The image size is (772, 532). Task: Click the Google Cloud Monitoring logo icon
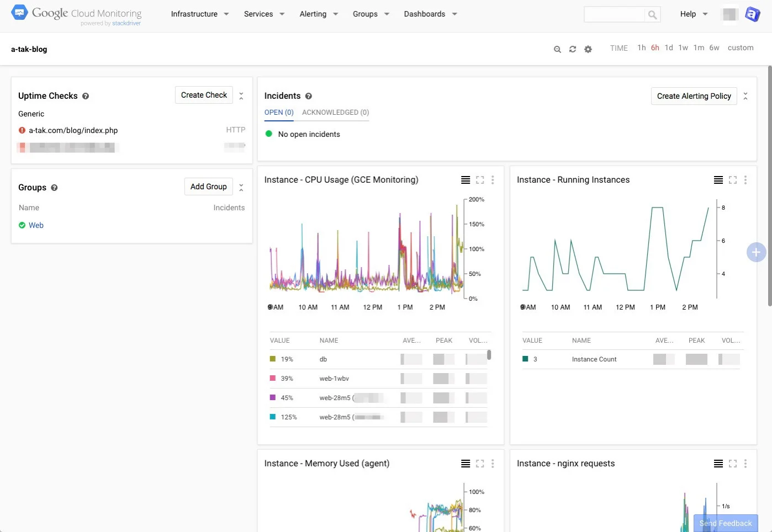19,12
